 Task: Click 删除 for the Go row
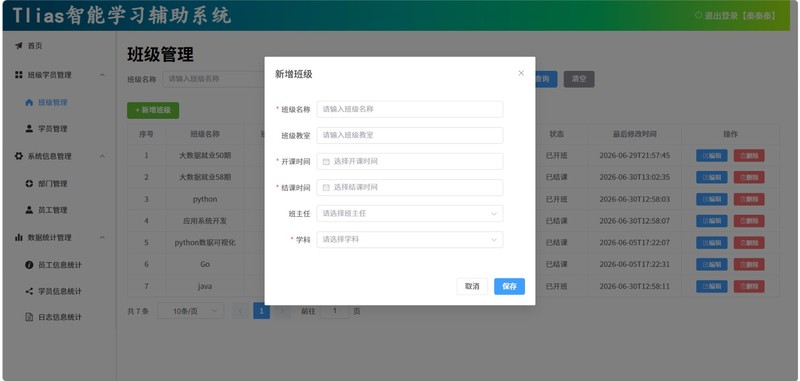(x=749, y=264)
